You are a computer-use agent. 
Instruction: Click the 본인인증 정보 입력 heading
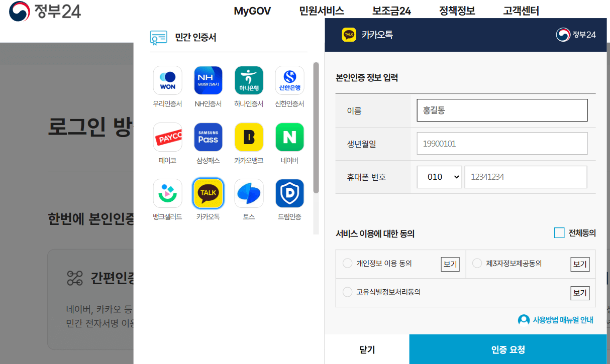367,78
